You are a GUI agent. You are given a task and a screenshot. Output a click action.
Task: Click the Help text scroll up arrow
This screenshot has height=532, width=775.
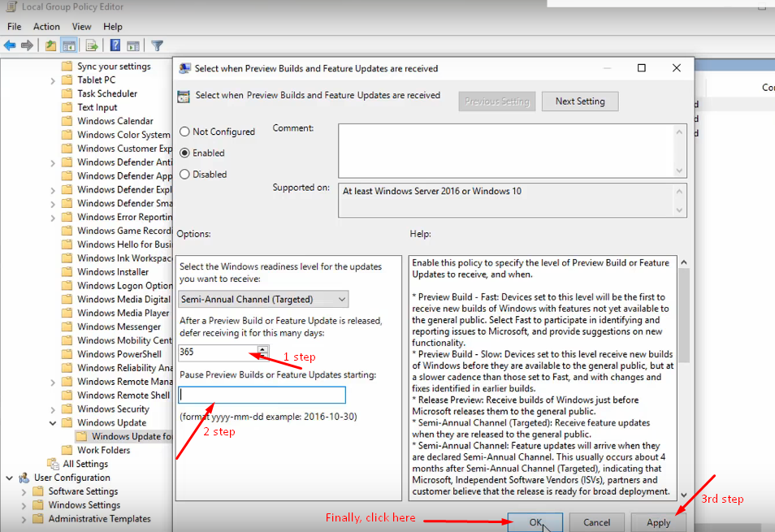pos(683,262)
